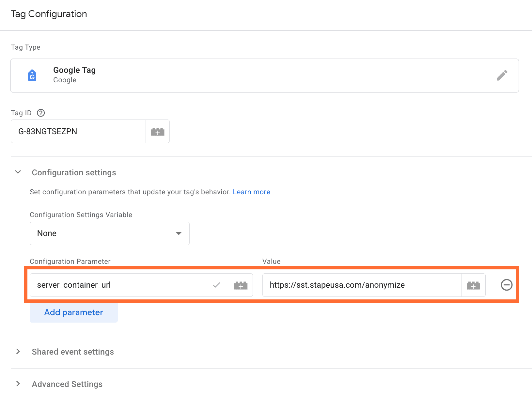532x399 pixels.
Task: Collapse the Configuration settings section
Action: (18, 172)
